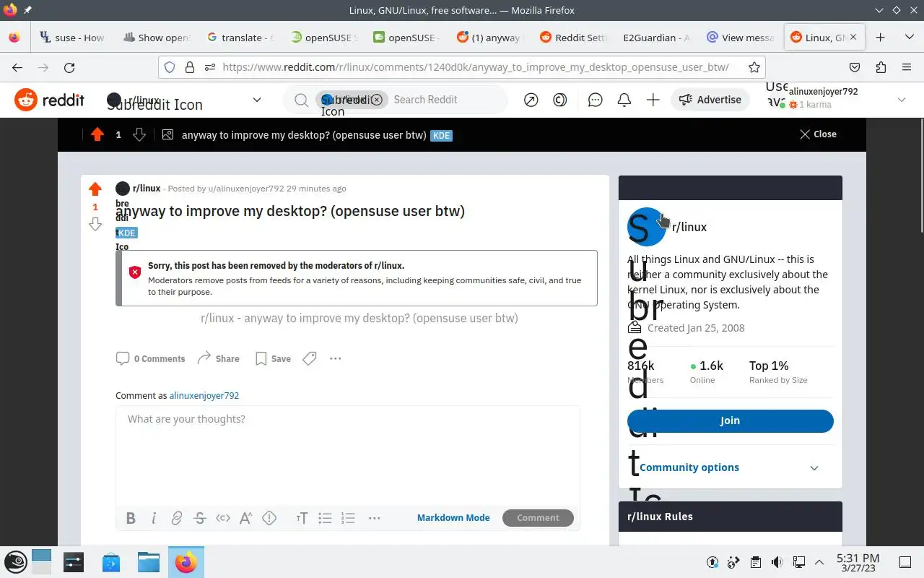Click the tag icon below the post
924x578 pixels.
[x=310, y=358]
